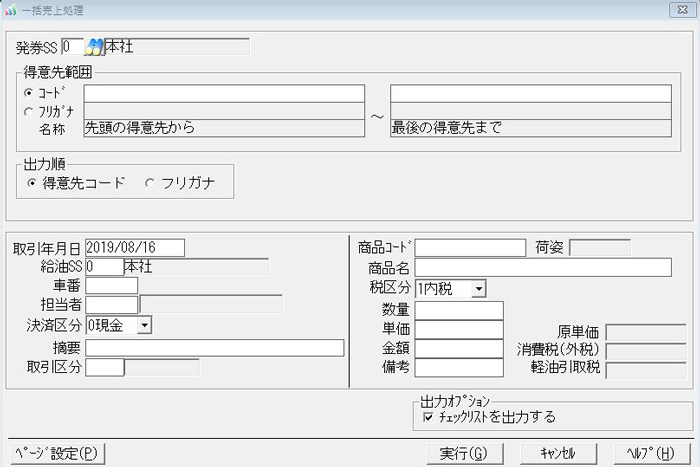Select the コード radio button
This screenshot has width=700, height=467.
(28, 93)
